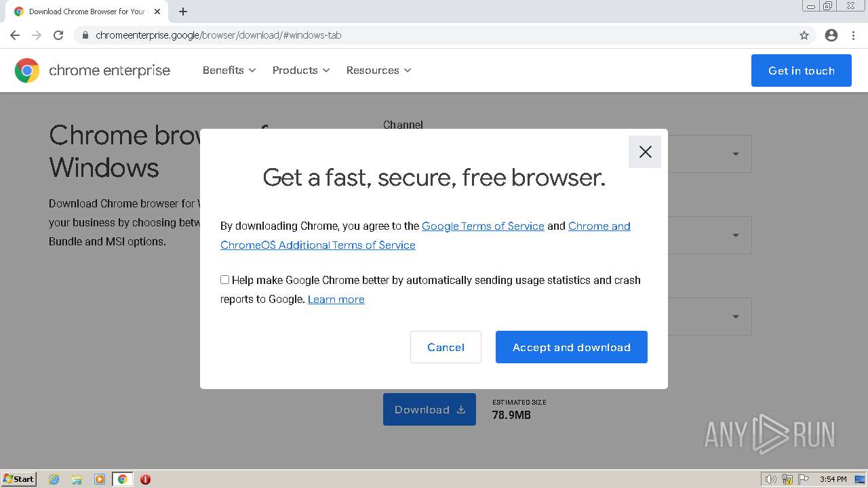Click the 78.9MB estimated size text
This screenshot has width=868, height=488.
pyautogui.click(x=511, y=415)
